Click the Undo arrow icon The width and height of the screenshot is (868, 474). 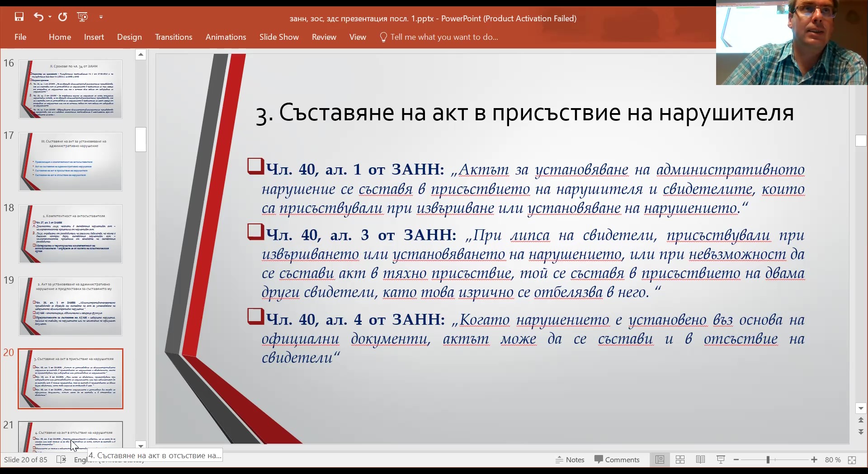[38, 17]
